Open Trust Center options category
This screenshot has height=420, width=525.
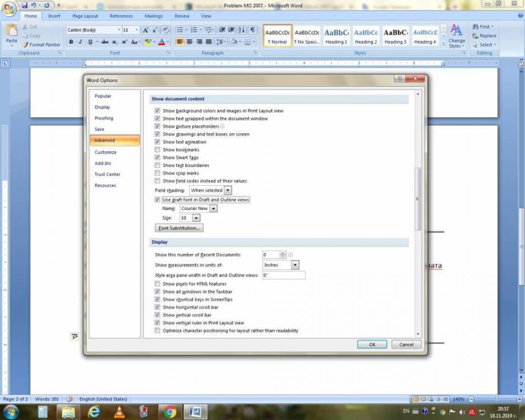coord(107,174)
